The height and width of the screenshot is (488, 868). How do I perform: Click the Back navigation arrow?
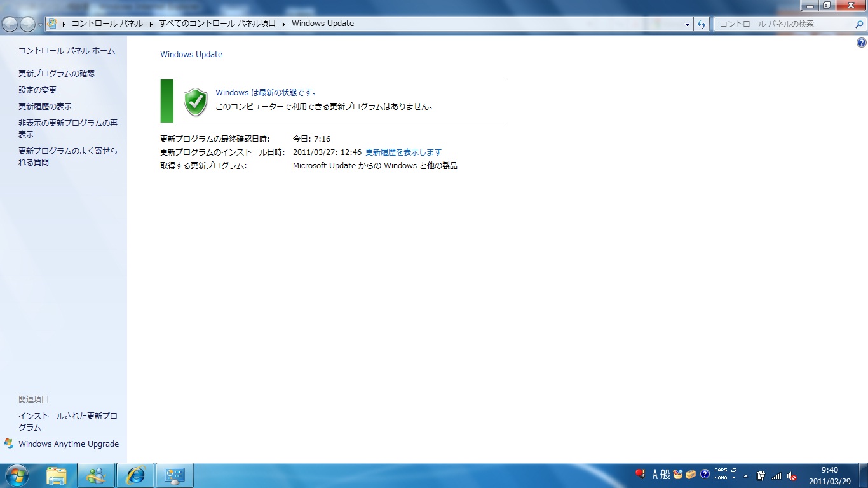tap(10, 24)
